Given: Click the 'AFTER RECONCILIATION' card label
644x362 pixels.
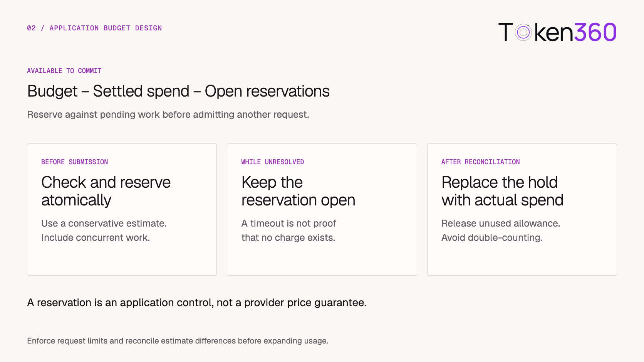Looking at the screenshot, I should pyautogui.click(x=481, y=162).
